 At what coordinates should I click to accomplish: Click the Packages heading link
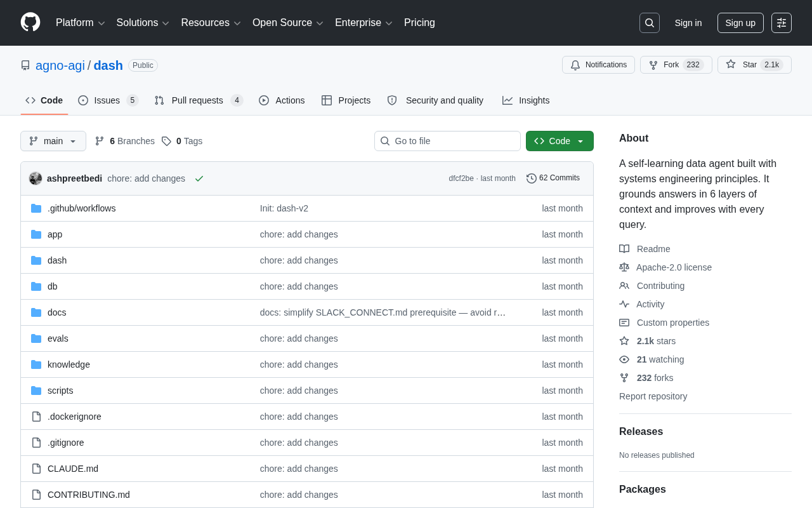(x=643, y=490)
